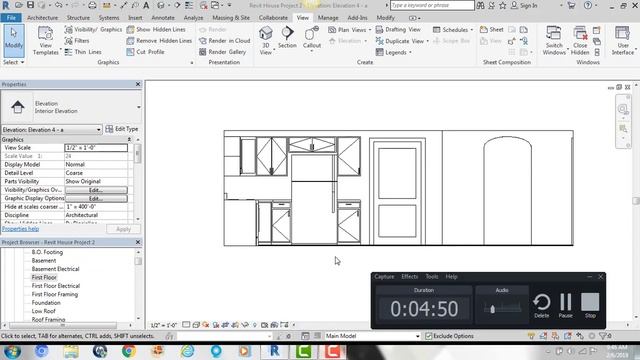Viewport: 640px width, 360px height.
Task: Click Render in Cloud
Action: (x=224, y=40)
